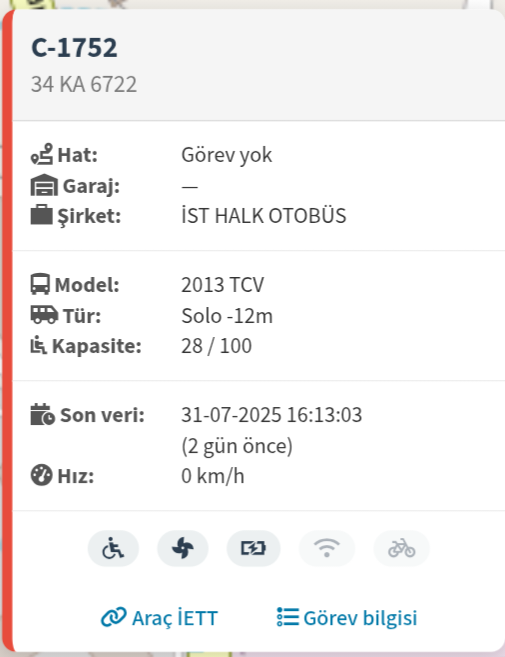Click the bus icon beside Model
This screenshot has height=657, width=505.
click(x=40, y=285)
